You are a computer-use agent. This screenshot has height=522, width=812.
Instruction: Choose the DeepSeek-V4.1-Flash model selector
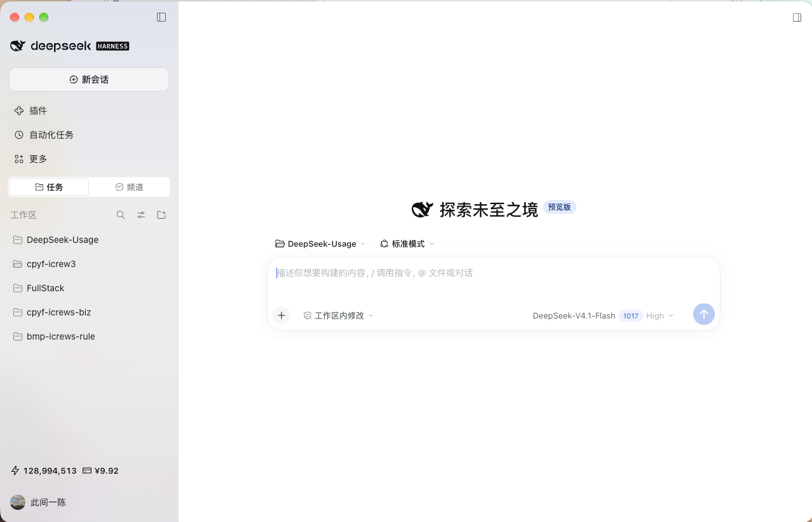[574, 315]
